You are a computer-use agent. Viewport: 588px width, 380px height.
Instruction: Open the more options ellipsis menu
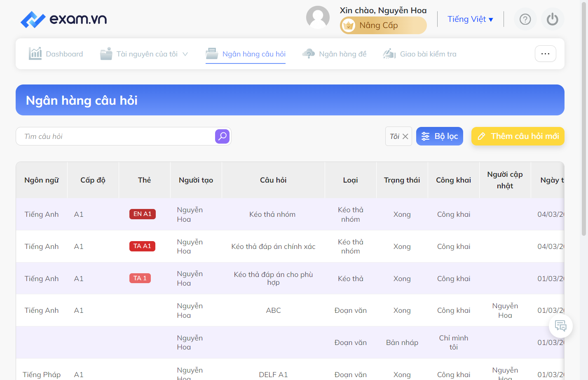point(545,54)
